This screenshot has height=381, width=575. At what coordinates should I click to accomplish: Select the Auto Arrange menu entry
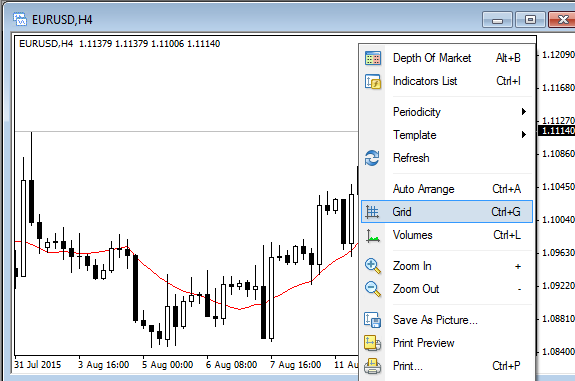(447, 189)
